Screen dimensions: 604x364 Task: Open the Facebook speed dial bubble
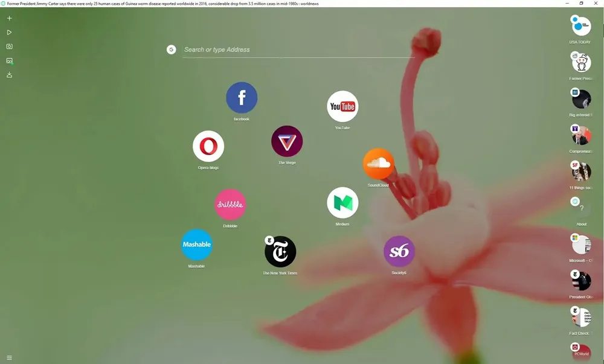coord(242,98)
